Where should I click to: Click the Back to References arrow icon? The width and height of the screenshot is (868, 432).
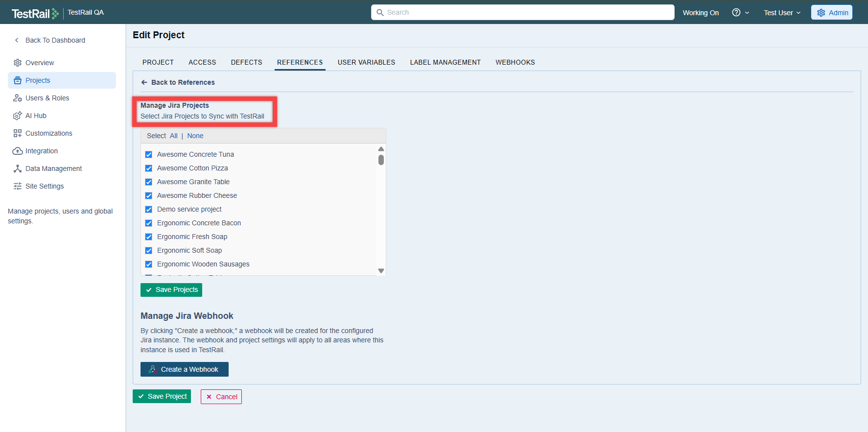coord(144,82)
